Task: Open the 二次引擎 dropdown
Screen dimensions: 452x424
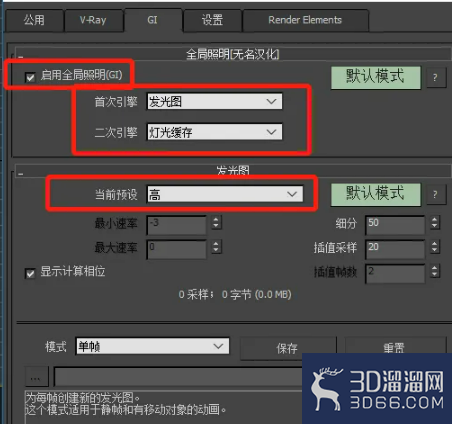Action: point(215,132)
